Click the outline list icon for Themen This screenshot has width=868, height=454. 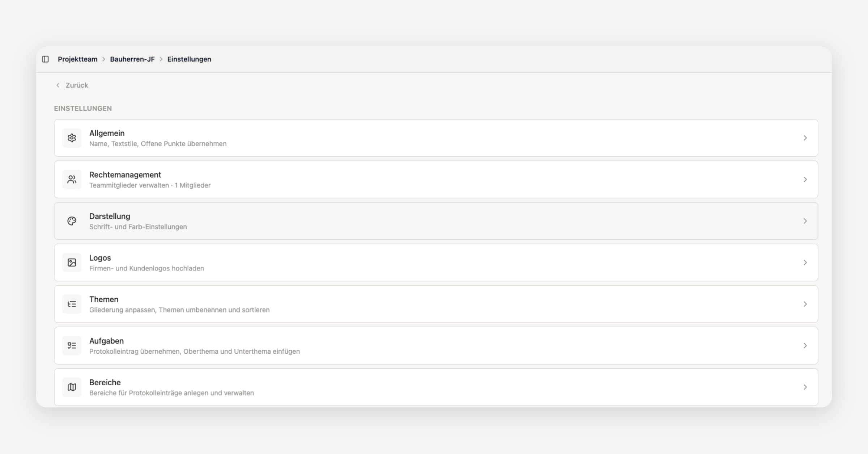[x=72, y=304]
